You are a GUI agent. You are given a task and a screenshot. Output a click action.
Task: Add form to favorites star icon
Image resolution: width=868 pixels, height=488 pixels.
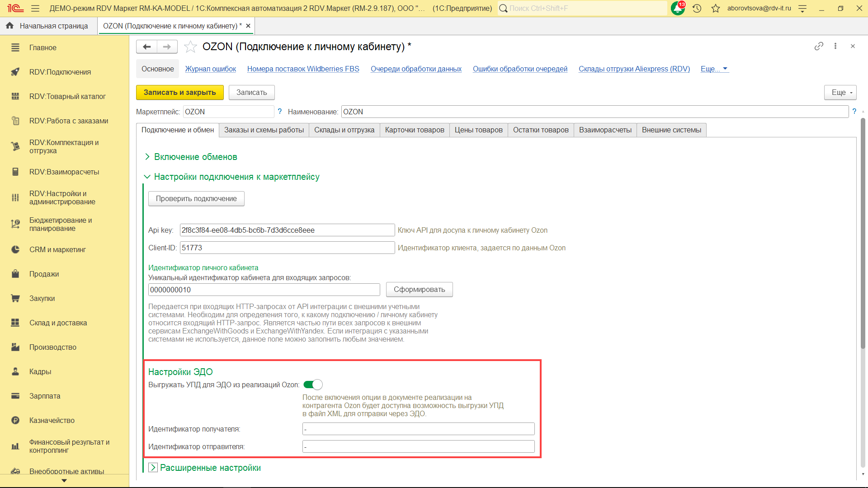190,47
